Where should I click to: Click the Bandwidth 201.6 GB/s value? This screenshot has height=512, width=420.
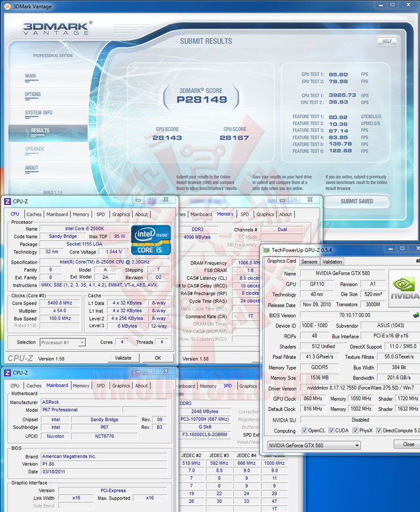point(398,377)
